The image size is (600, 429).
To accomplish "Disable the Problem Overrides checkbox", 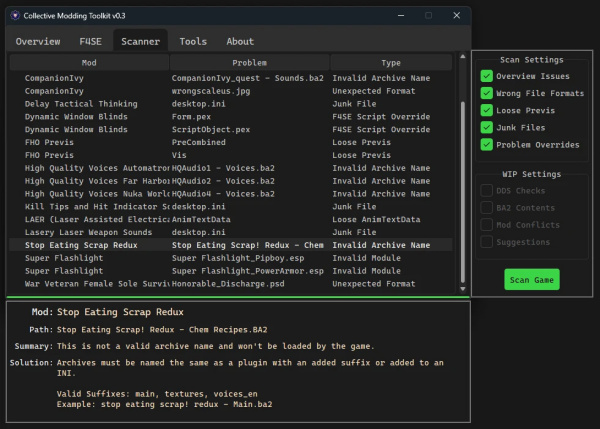I will [x=487, y=144].
